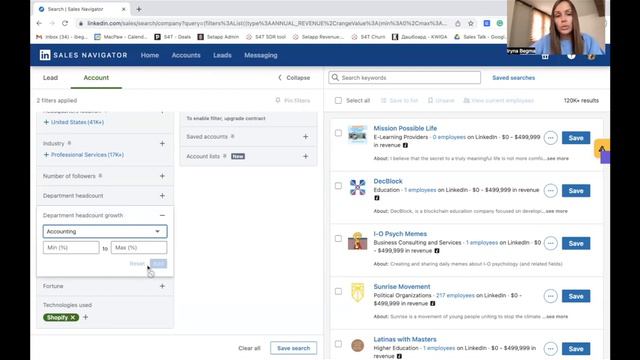Click the search magnifier icon in the keywords box
Viewport: 640px width, 360px height.
pos(335,78)
